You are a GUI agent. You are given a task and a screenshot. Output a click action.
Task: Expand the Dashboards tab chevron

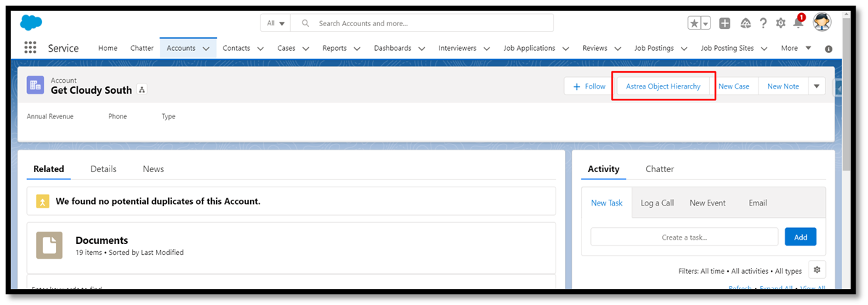pyautogui.click(x=422, y=49)
